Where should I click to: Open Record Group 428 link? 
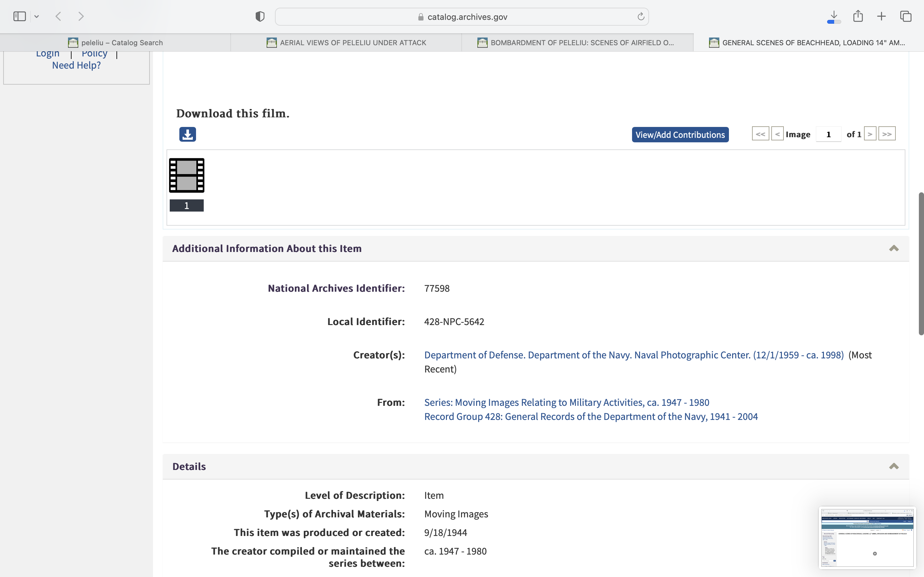pos(591,416)
